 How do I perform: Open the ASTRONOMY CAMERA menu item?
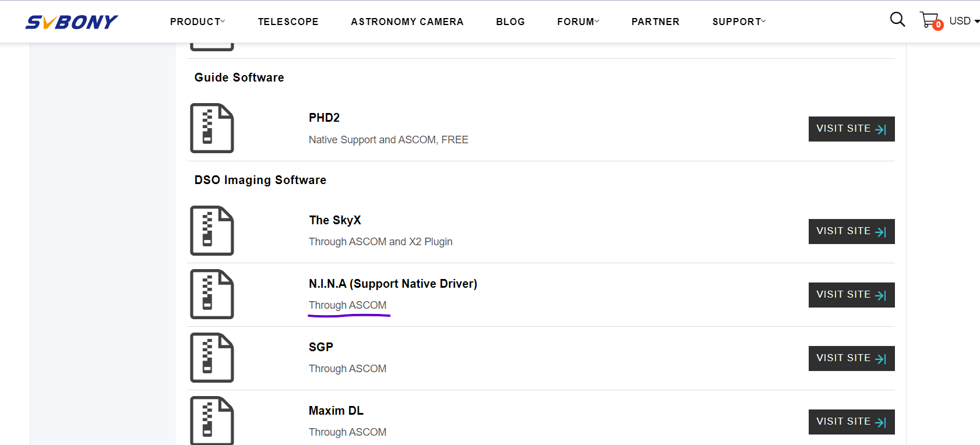[x=407, y=22]
